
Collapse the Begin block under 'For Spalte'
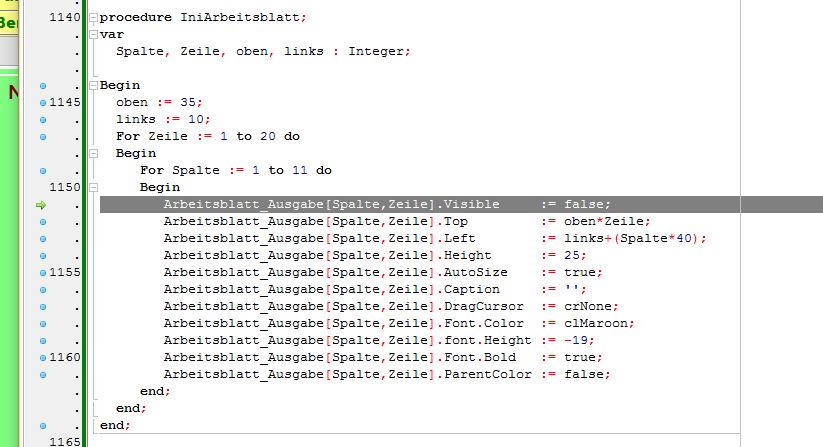[x=92, y=187]
